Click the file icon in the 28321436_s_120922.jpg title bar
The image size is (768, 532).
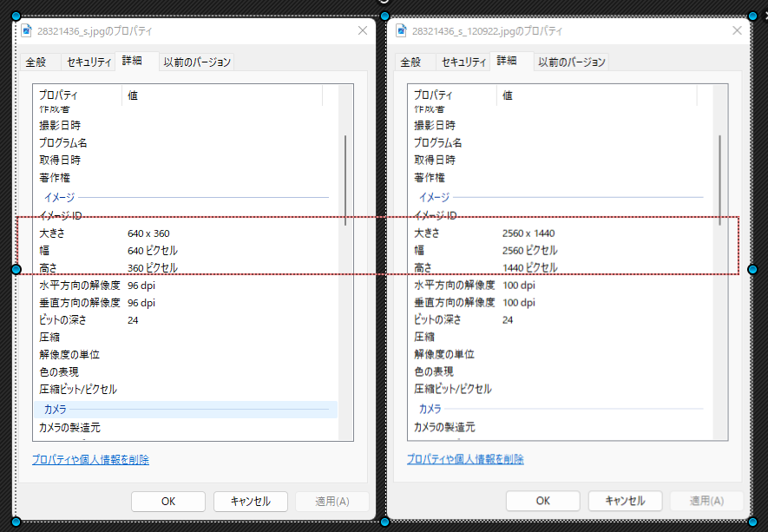tap(402, 30)
